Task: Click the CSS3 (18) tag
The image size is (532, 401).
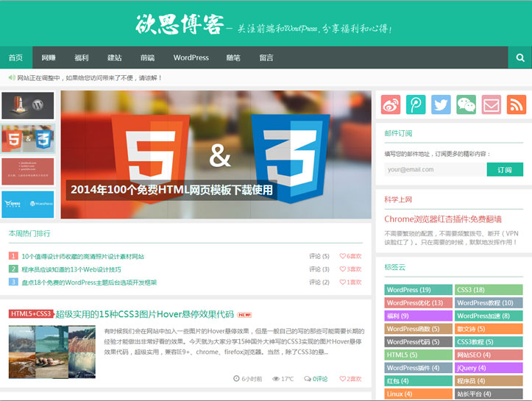Action: coord(489,290)
